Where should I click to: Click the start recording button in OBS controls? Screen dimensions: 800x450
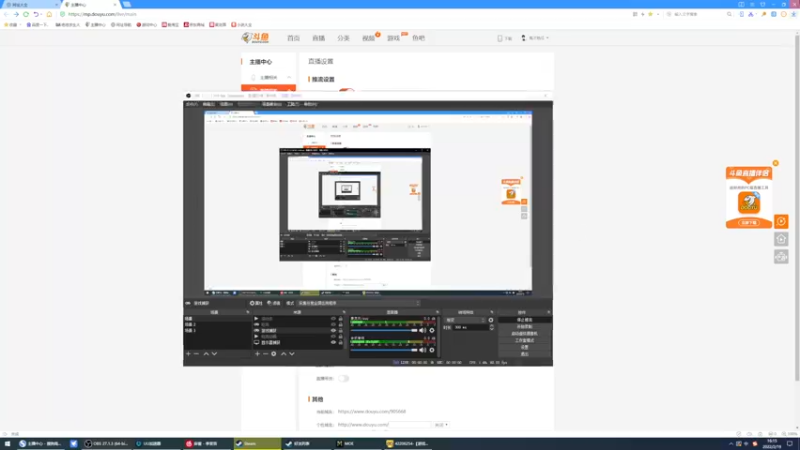(x=524, y=327)
